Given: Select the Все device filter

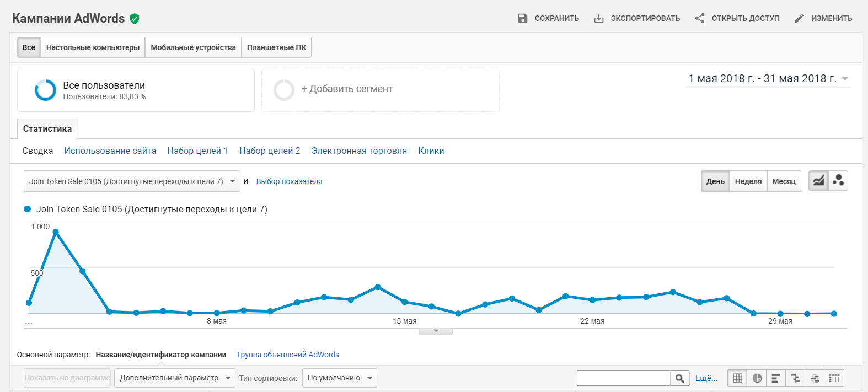Looking at the screenshot, I should tap(29, 47).
